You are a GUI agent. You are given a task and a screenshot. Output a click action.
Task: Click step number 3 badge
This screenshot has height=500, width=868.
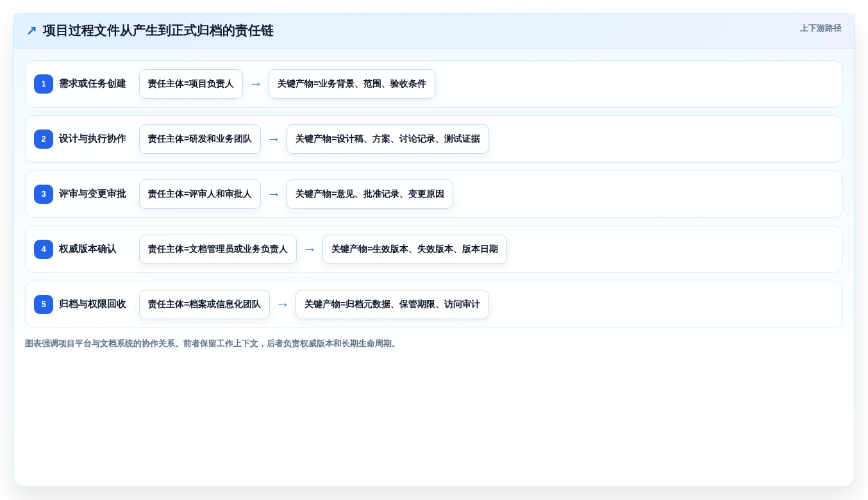44,194
